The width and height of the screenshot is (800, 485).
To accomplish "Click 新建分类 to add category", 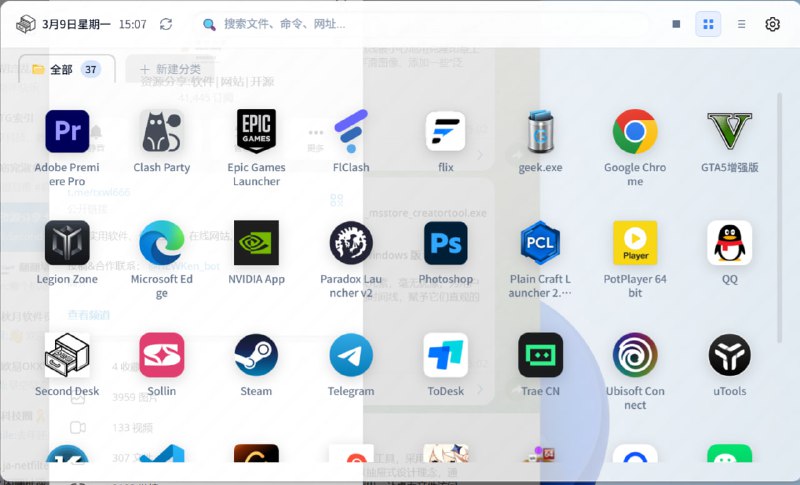I will click(170, 69).
